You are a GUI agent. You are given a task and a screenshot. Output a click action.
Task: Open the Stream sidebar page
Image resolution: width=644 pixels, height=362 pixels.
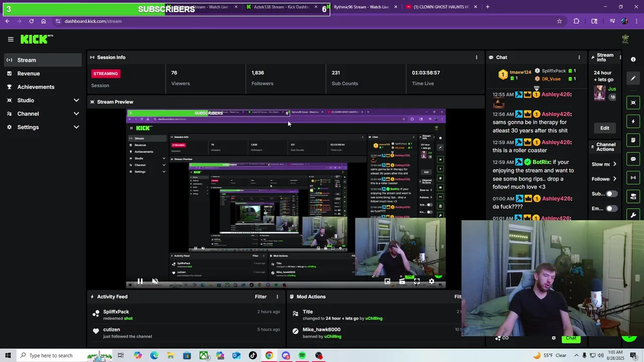click(43, 60)
